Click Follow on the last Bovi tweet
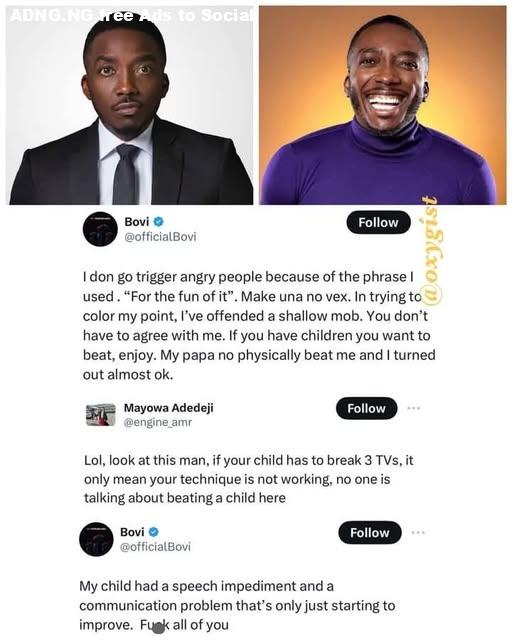512x640 pixels. [370, 533]
